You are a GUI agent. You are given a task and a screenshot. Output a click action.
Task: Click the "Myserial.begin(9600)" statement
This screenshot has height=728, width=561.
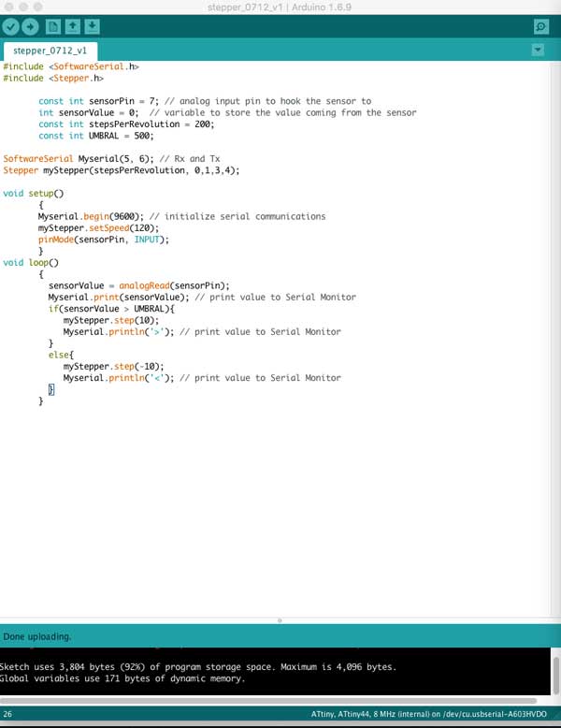coord(91,216)
